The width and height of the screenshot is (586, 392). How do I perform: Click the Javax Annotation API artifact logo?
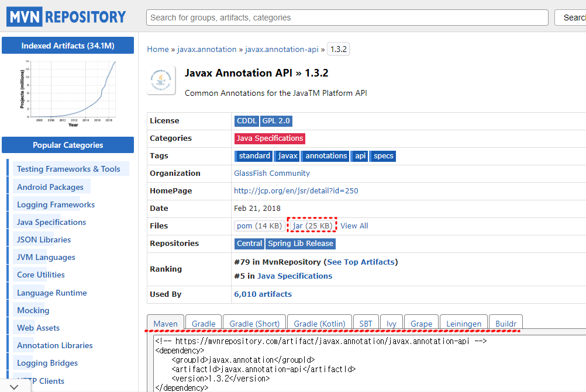tap(161, 80)
